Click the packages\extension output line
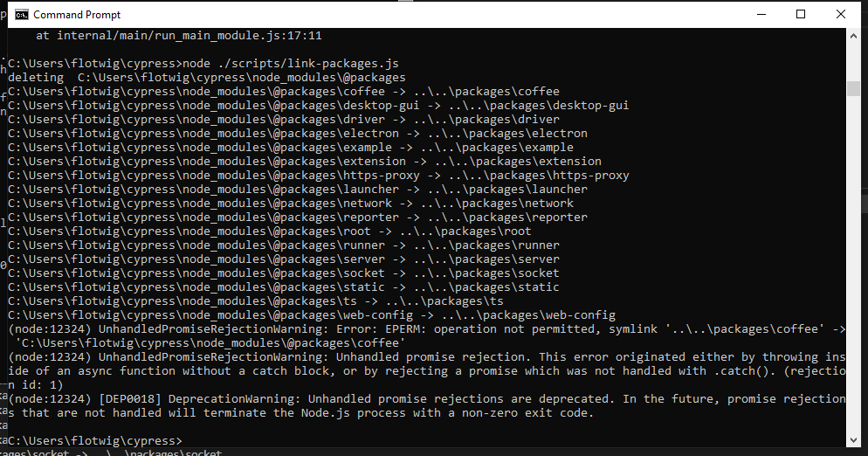Image resolution: width=868 pixels, height=456 pixels. point(305,162)
